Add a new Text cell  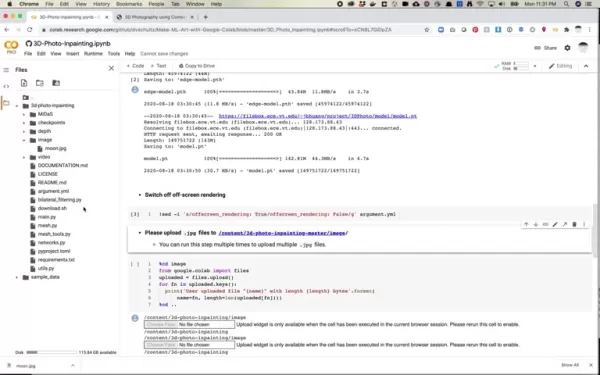pos(158,66)
